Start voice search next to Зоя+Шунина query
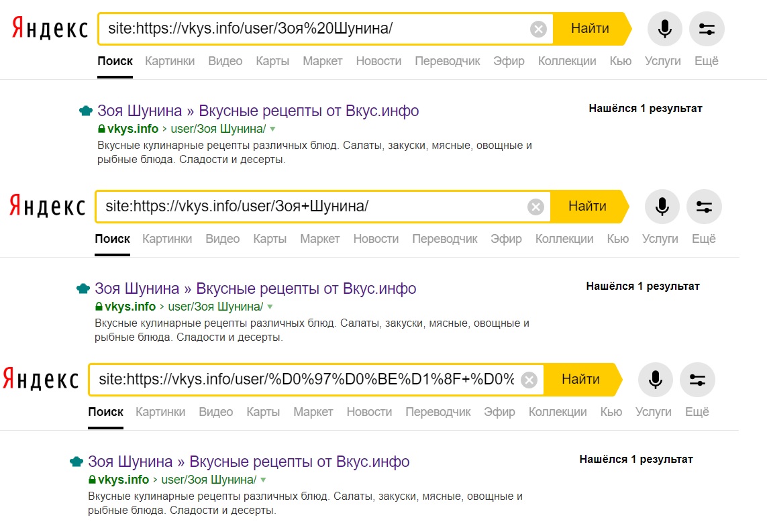767x532 pixels. pyautogui.click(x=662, y=207)
